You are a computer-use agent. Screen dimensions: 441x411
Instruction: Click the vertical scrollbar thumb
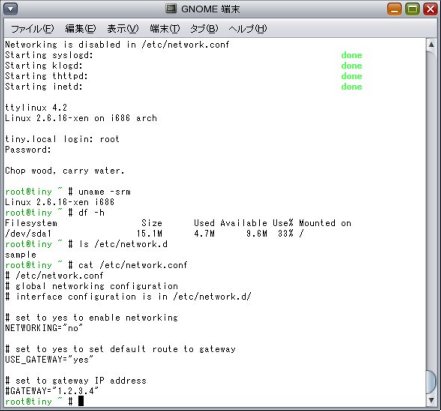click(x=431, y=381)
